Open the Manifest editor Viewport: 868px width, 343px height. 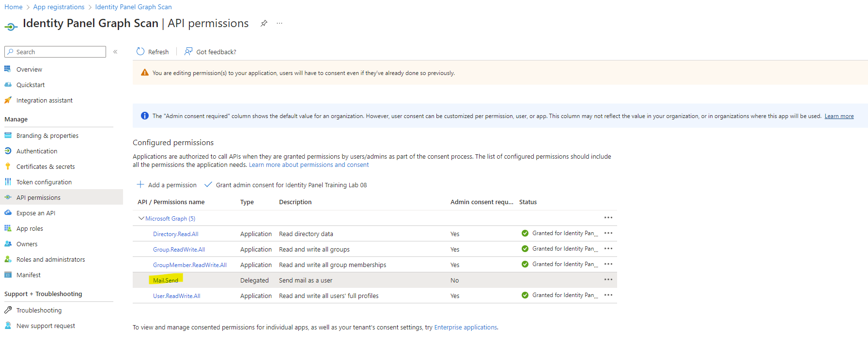[29, 275]
